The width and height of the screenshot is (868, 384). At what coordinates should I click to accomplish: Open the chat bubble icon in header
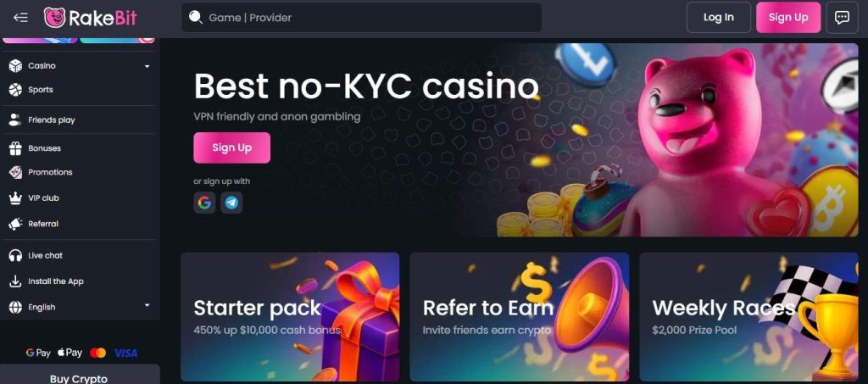click(x=842, y=18)
